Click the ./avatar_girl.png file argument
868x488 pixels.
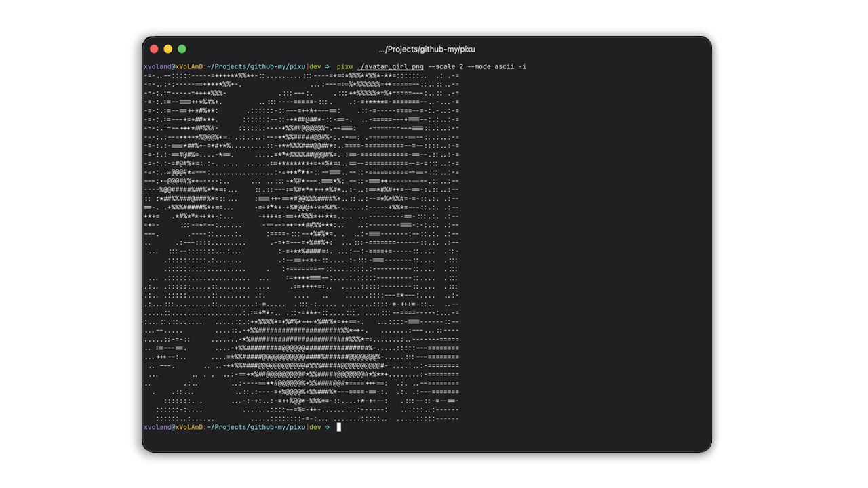[x=391, y=66]
